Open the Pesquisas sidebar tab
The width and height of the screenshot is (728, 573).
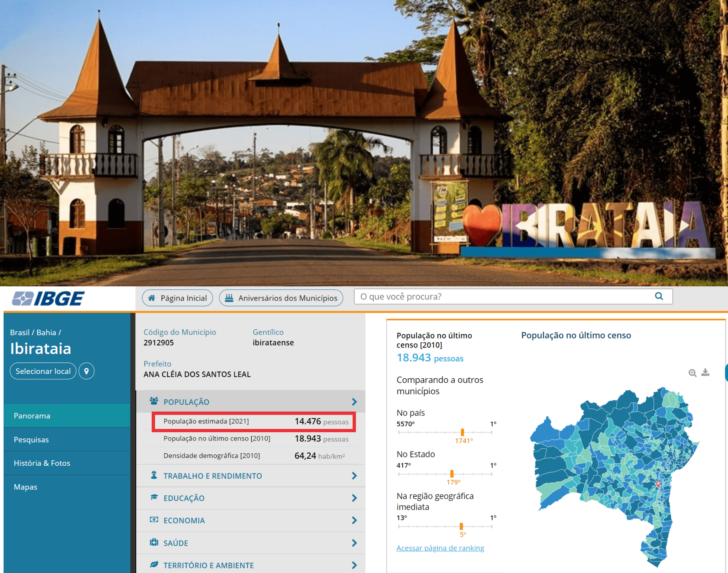click(x=67, y=439)
